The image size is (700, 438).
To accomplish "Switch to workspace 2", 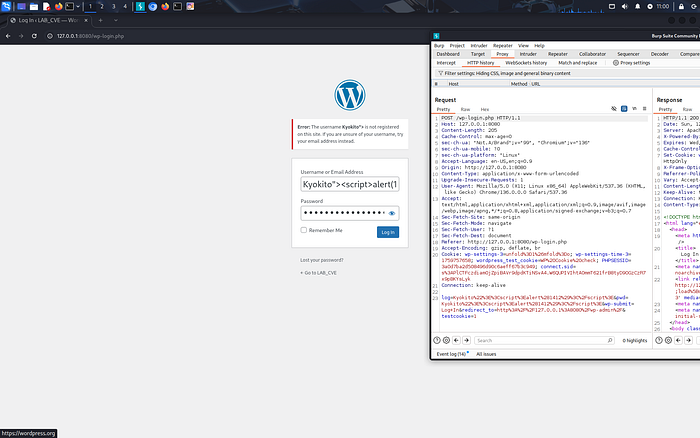I will coord(102,6).
